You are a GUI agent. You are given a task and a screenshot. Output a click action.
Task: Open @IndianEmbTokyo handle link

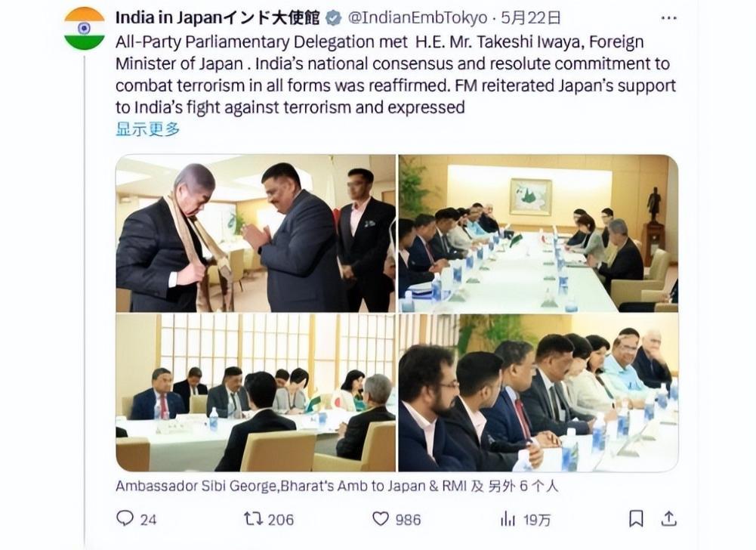[417, 18]
